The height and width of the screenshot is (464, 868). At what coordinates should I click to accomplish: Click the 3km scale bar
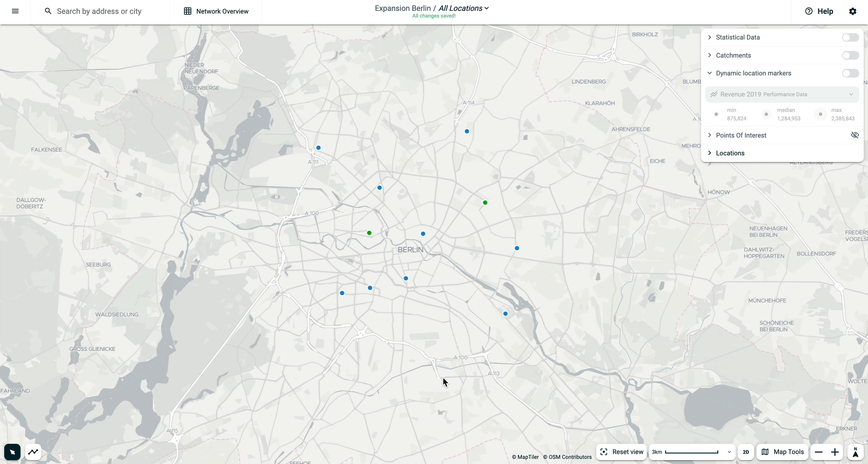point(691,452)
